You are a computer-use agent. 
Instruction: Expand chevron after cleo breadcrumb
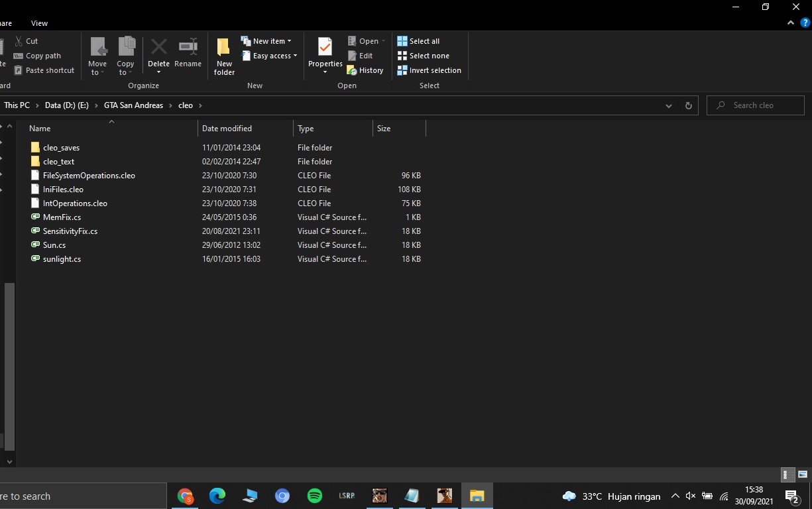pos(200,105)
